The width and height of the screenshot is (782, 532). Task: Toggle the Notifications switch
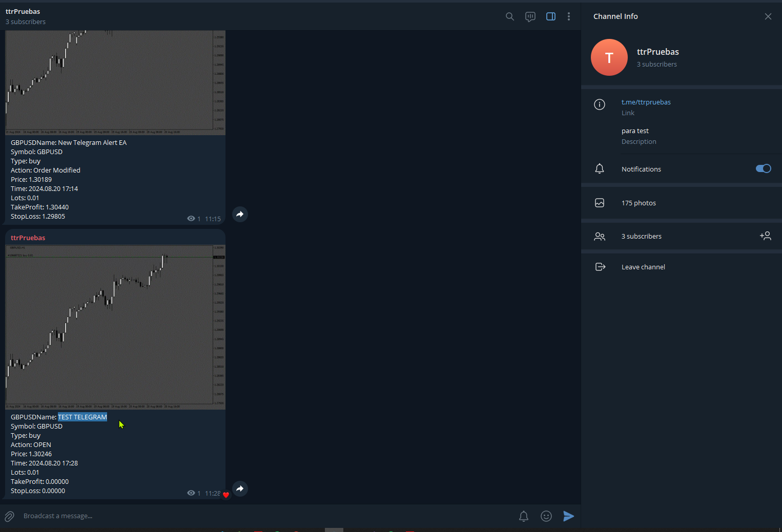click(764, 168)
